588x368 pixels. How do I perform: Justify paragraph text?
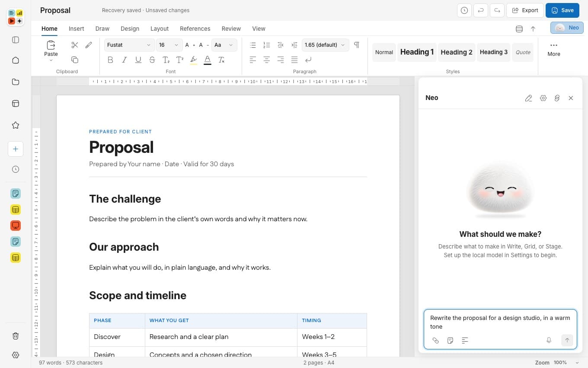294,60
